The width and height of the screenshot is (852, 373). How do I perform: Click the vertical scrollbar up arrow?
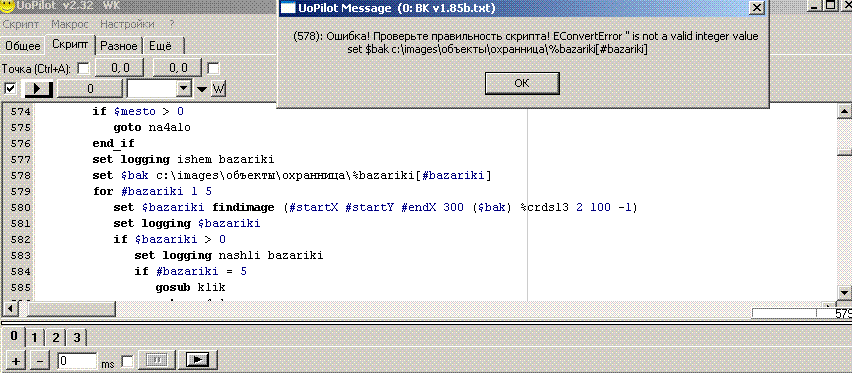coord(844,111)
